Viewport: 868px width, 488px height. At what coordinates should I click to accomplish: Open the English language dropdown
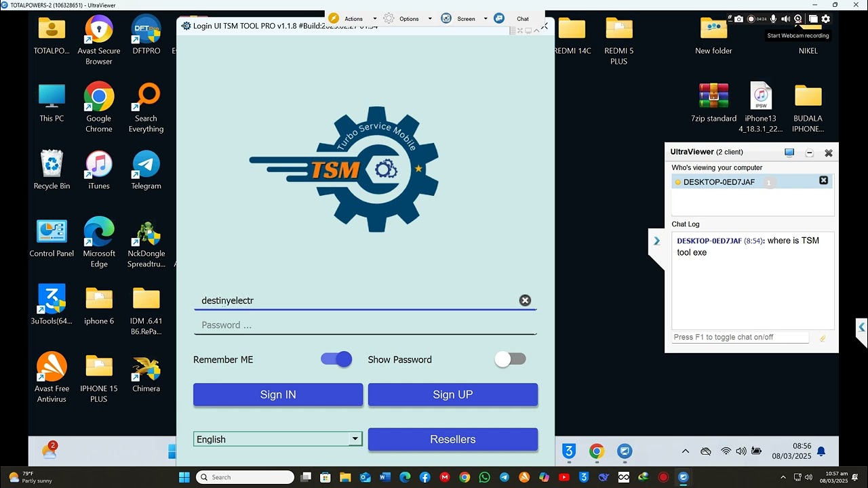tap(277, 439)
